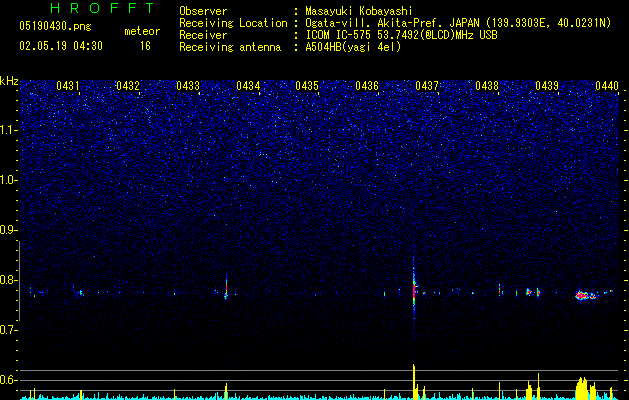Click the strong meteor echo just before 0437
The height and width of the screenshot is (400, 629).
pos(414,290)
